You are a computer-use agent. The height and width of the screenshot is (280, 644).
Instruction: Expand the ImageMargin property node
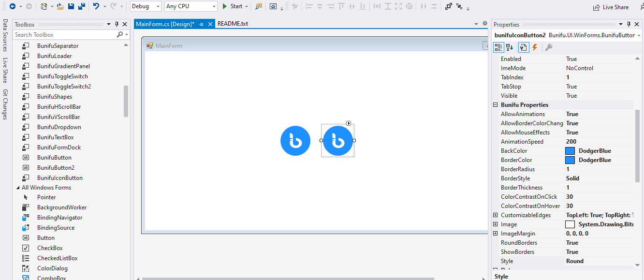(x=496, y=234)
